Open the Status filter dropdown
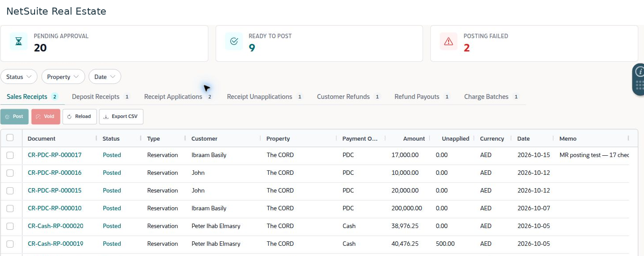Viewport: 644px width, 256px height. coord(19,77)
